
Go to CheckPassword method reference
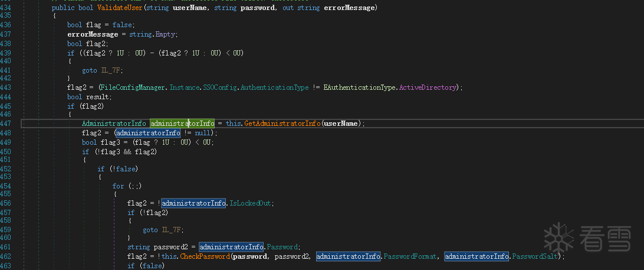point(203,256)
